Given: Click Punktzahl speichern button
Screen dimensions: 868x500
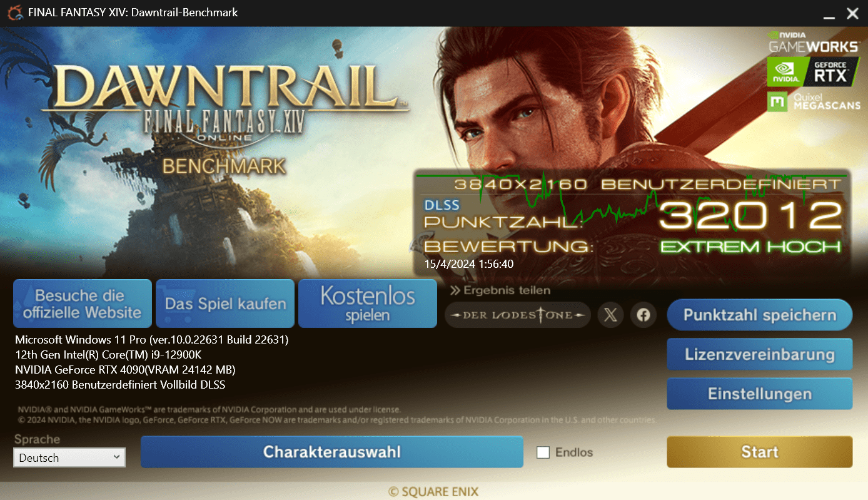Looking at the screenshot, I should [x=760, y=315].
